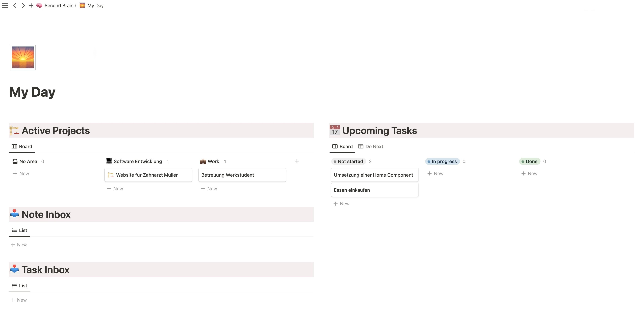Click the sunrise page icon
Viewport: 644px width, 309px height.
point(23,58)
